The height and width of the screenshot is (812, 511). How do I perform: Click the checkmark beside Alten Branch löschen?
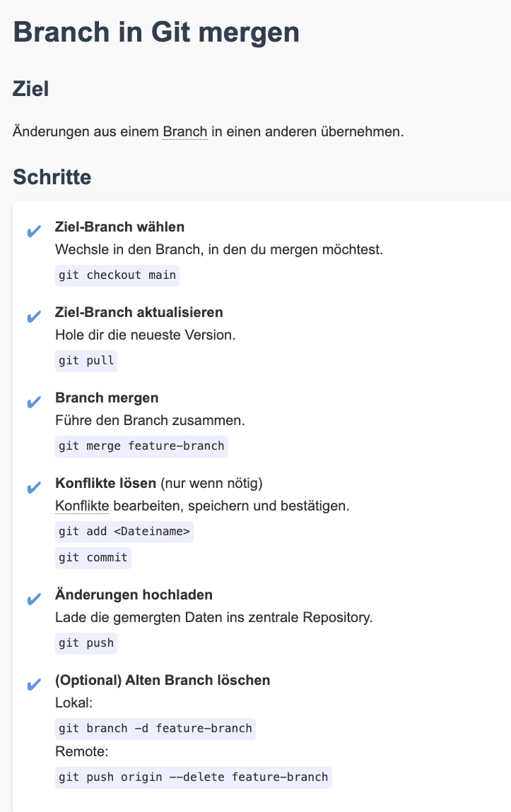pyautogui.click(x=33, y=685)
